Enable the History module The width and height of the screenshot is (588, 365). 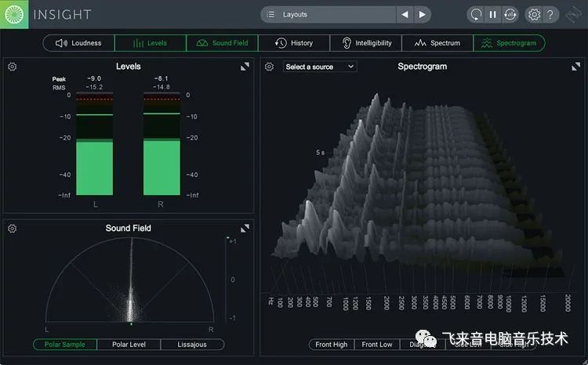click(294, 43)
